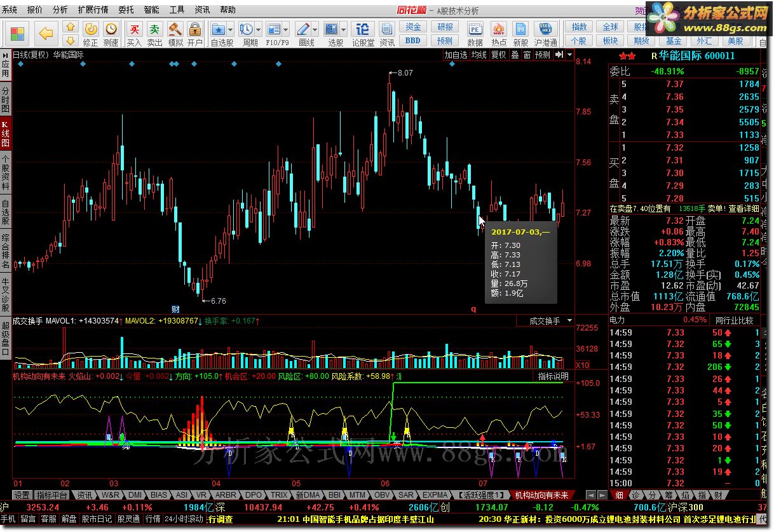Expand the 自选股 dropdown arrow

pyautogui.click(x=231, y=29)
